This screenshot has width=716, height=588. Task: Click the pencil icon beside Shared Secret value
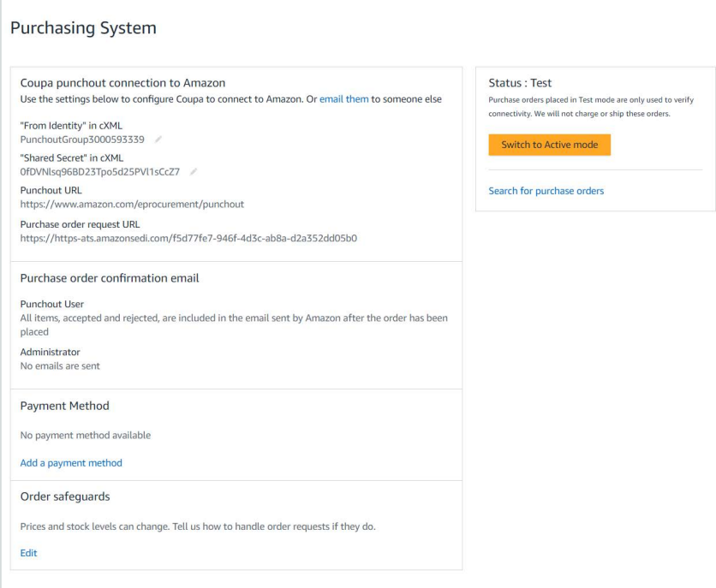coord(194,171)
